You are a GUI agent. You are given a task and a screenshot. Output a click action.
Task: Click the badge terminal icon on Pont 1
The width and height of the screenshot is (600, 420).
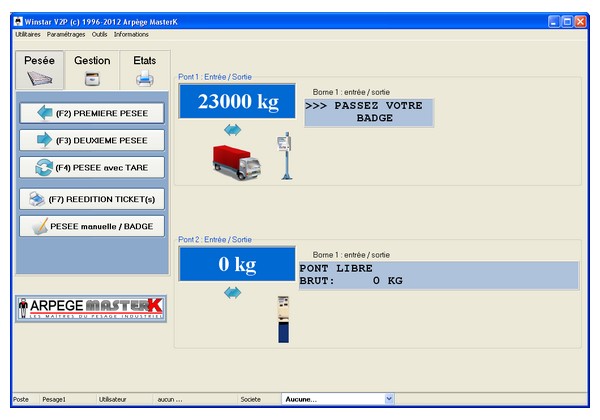click(285, 156)
